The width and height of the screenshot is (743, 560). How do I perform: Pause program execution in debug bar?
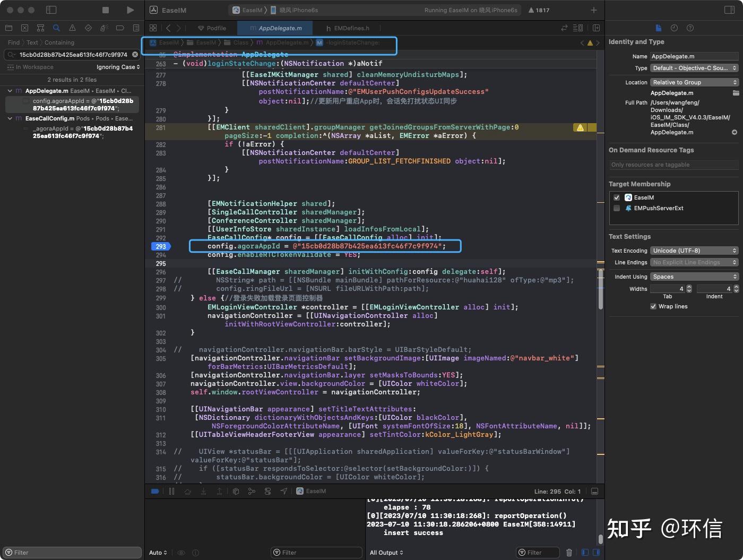(171, 492)
